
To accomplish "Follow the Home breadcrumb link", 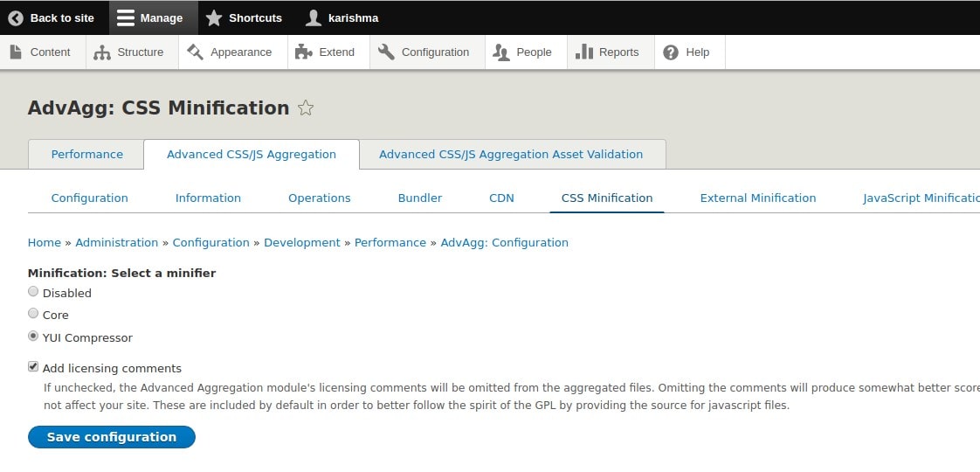I will click(x=45, y=243).
